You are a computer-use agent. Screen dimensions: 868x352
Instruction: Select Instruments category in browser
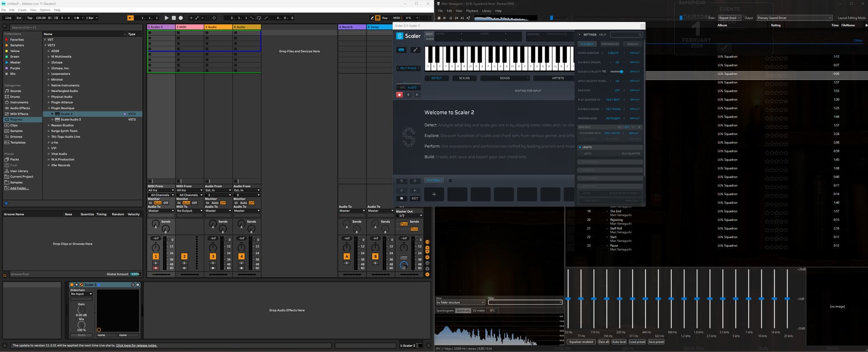[x=19, y=103]
